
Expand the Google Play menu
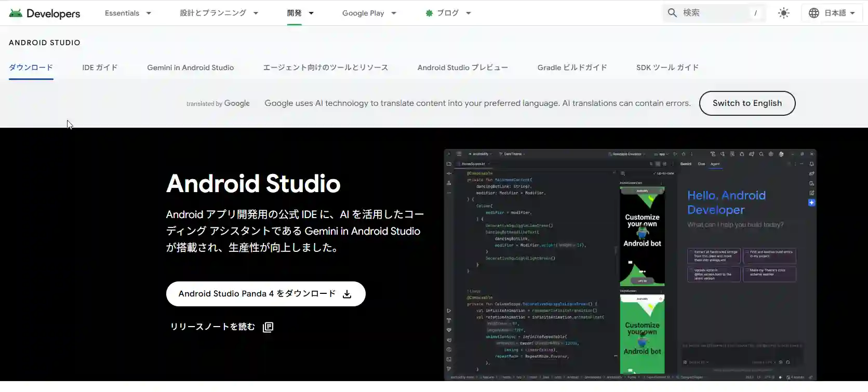point(369,13)
